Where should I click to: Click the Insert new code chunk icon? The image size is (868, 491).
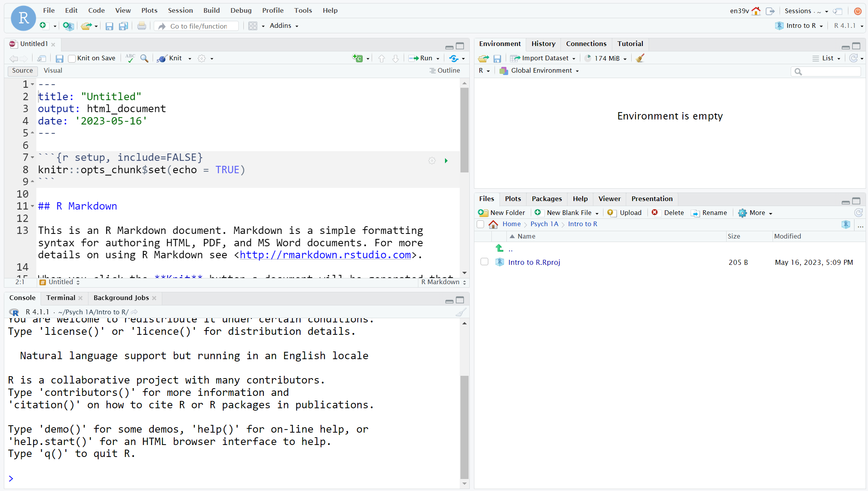tap(358, 58)
